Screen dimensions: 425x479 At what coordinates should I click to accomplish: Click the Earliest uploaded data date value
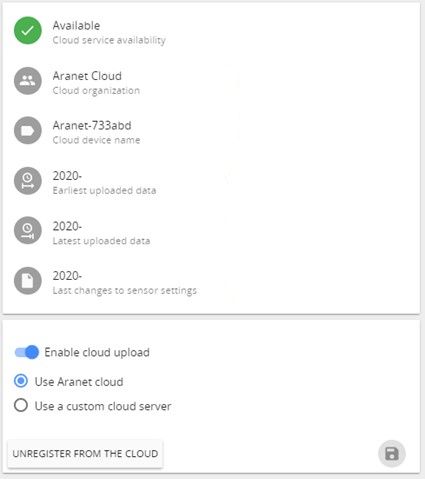tap(67, 176)
